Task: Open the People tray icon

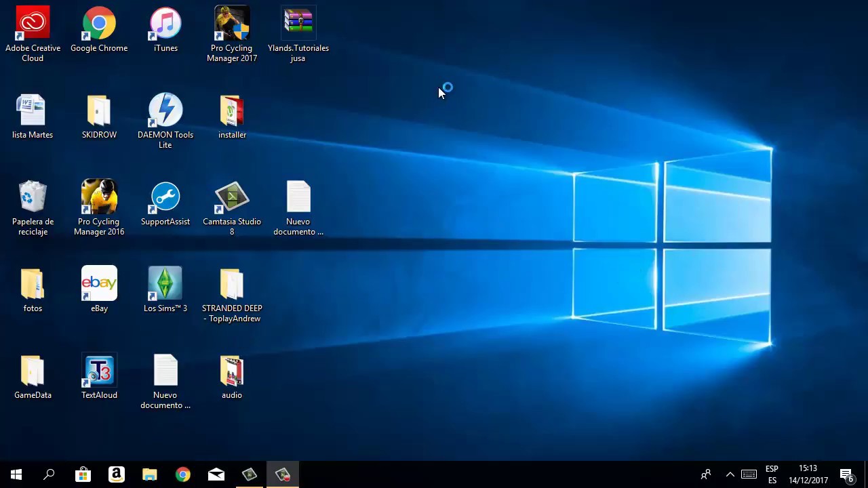Action: tap(706, 474)
